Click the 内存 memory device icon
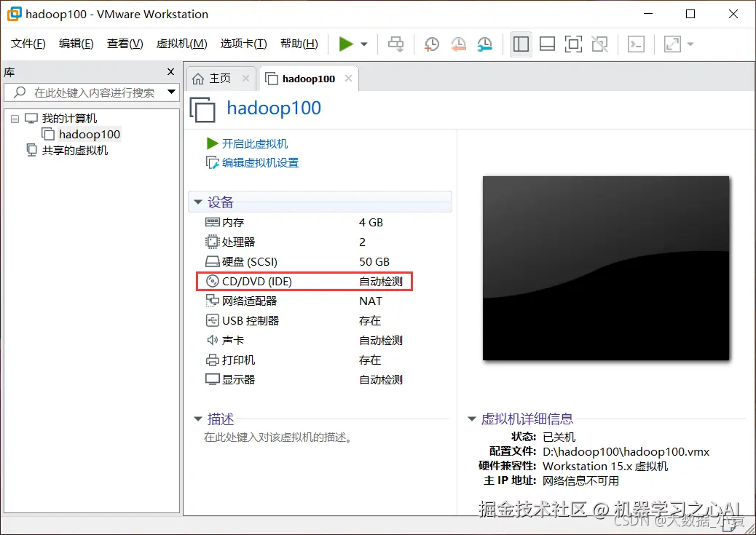Image resolution: width=756 pixels, height=535 pixels. tap(212, 222)
